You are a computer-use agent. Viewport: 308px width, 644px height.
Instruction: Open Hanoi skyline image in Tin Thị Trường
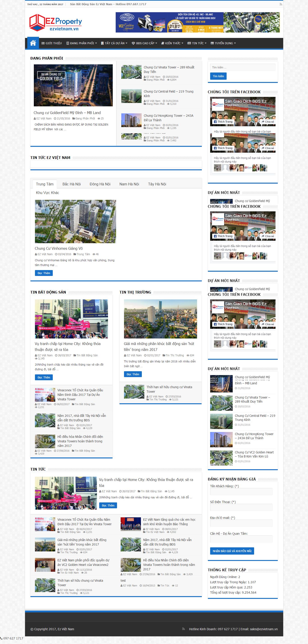tap(161, 319)
